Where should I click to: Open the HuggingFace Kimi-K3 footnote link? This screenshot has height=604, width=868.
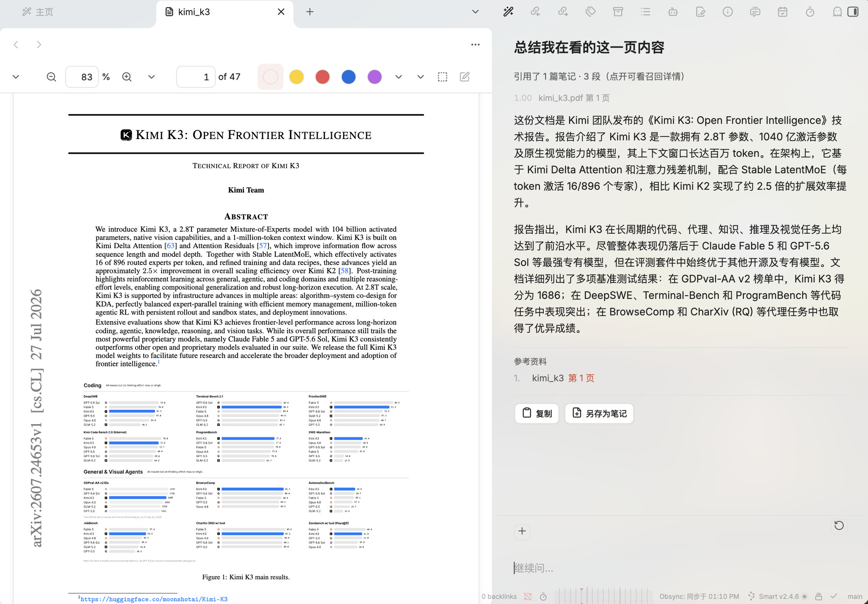coord(154,599)
